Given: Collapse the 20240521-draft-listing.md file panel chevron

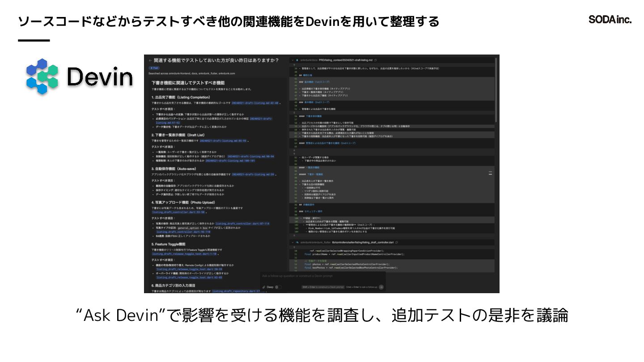Looking at the screenshot, I should [292, 60].
